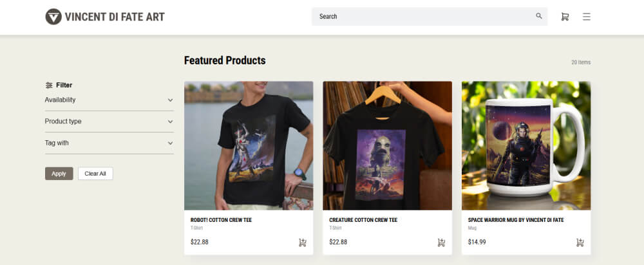Screen dimensions: 644x265
Task: Open Space Warrior Mug by Vincent Di Fate link
Action: point(515,220)
